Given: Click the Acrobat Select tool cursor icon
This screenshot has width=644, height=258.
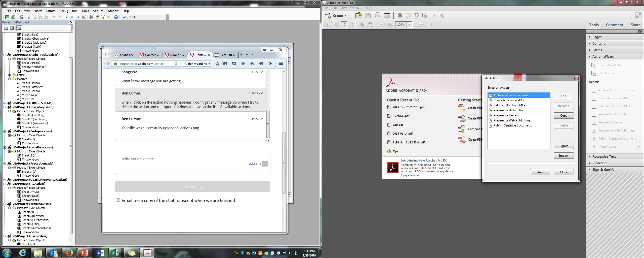Looking at the screenshot, I should [x=362, y=25].
